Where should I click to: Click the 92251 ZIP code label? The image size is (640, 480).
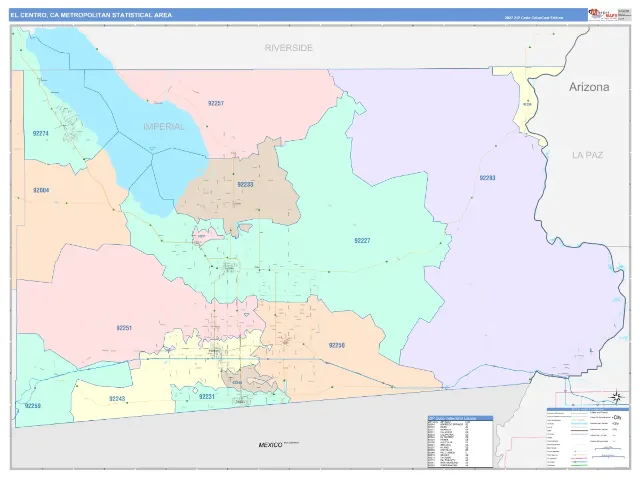124,328
